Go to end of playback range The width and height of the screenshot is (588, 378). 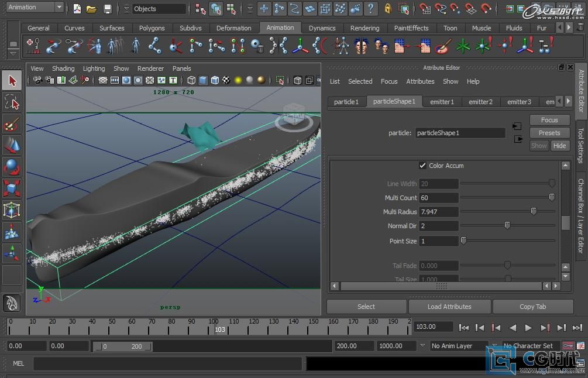[577, 328]
